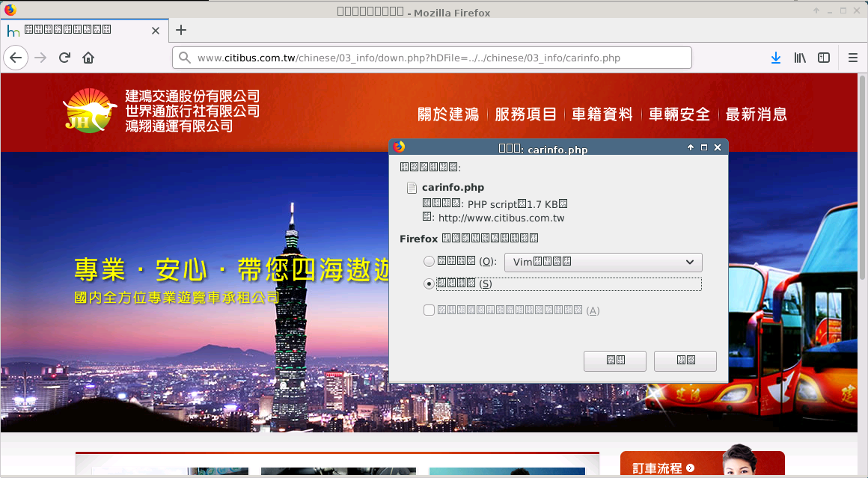Open the Firefox home page
Screen dimensions: 868x478
88,58
